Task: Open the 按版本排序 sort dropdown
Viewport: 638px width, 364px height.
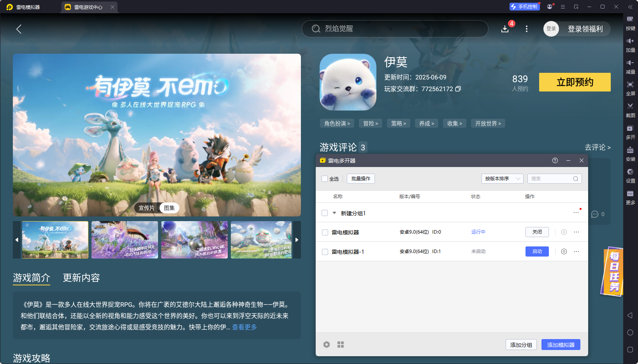Action: 502,178
